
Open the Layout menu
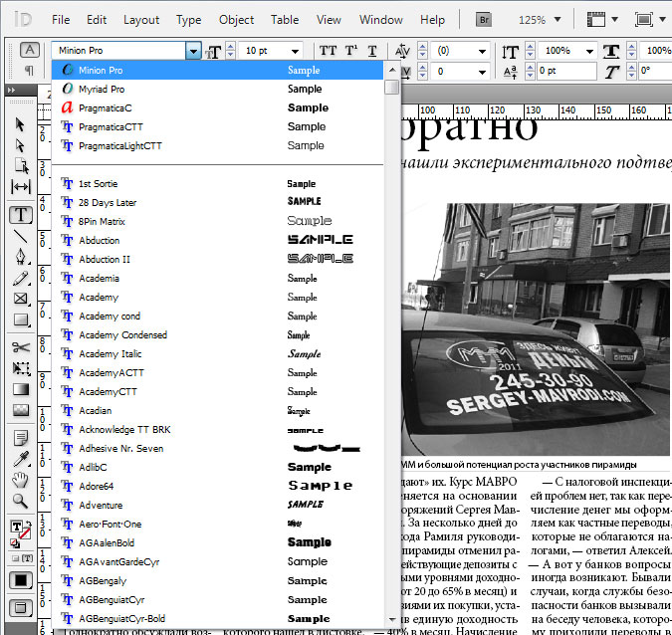coord(141,20)
